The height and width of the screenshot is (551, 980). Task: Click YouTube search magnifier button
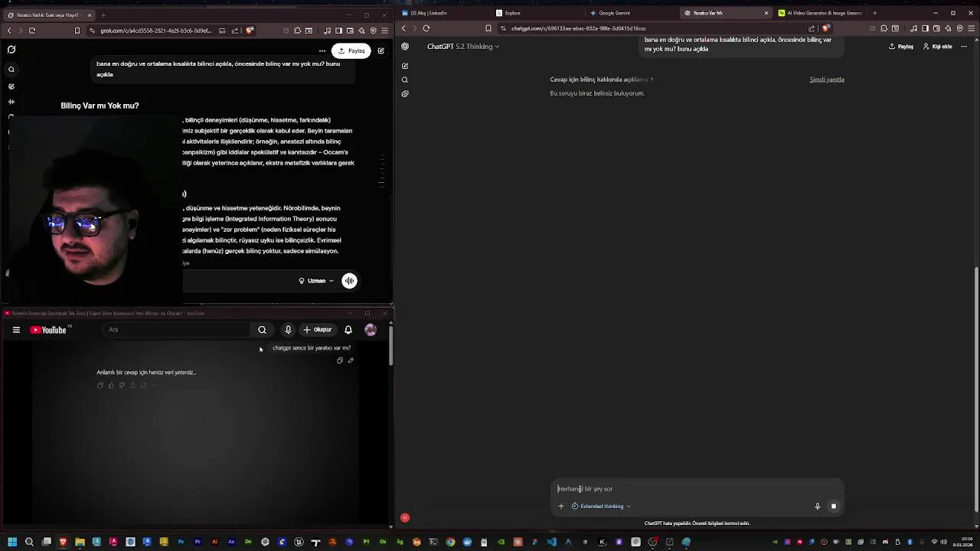pyautogui.click(x=262, y=330)
